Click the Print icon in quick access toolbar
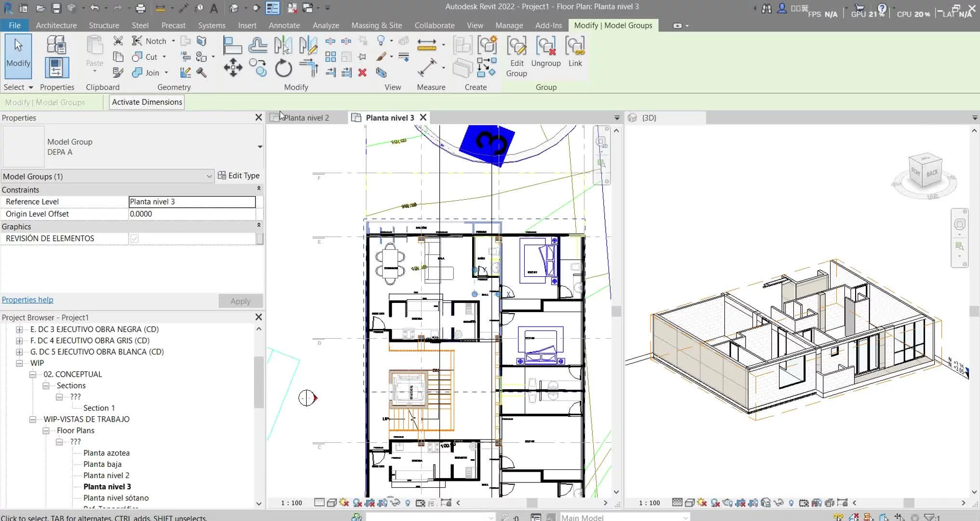The height and width of the screenshot is (521, 980). pos(140,8)
